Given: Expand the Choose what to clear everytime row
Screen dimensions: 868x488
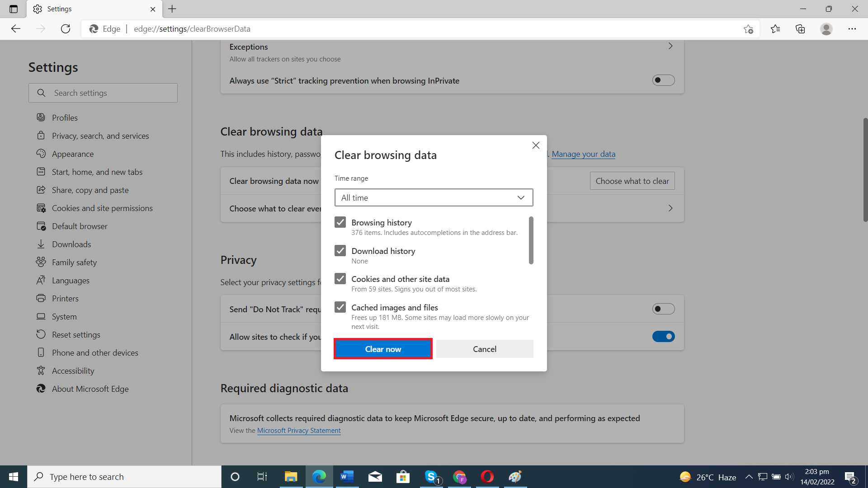Looking at the screenshot, I should tap(671, 208).
